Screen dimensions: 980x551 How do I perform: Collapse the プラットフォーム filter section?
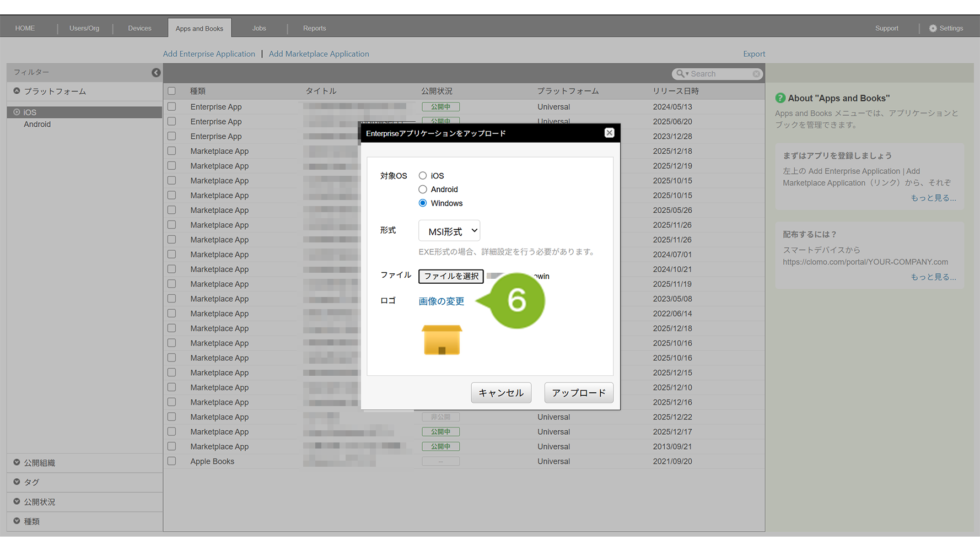(x=17, y=91)
